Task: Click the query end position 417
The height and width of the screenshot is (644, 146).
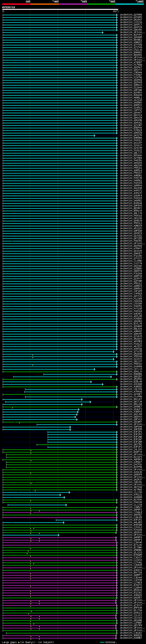Action: [115, 11]
